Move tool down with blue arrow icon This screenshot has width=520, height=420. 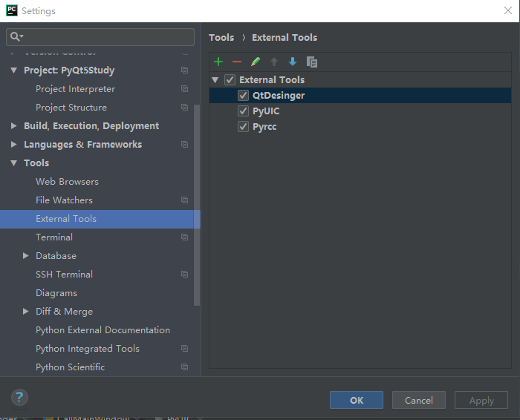click(x=293, y=62)
